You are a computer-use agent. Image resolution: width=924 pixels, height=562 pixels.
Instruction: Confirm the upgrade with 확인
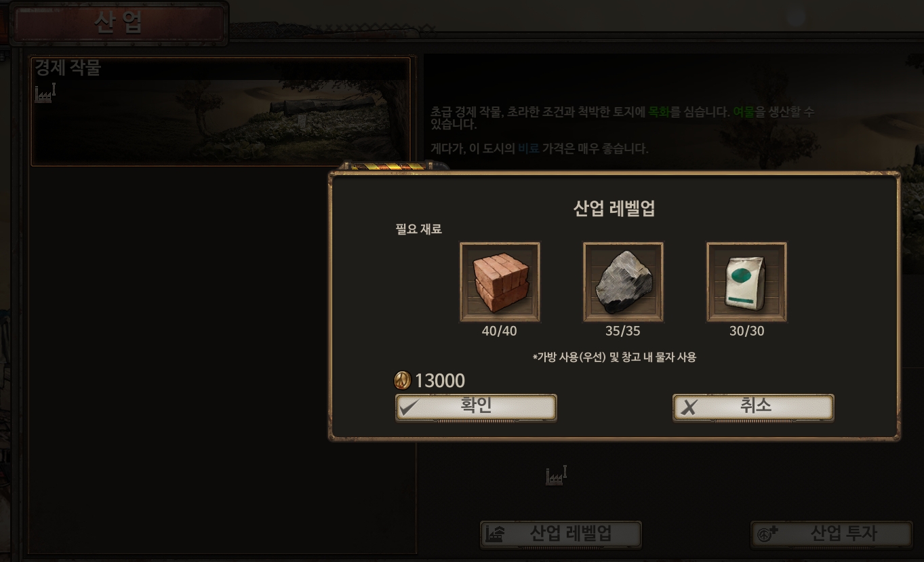click(x=476, y=407)
